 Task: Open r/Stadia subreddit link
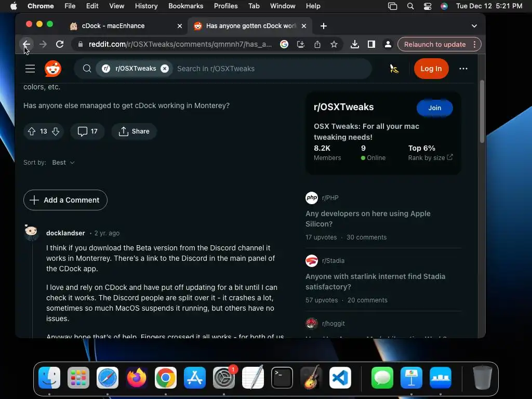pyautogui.click(x=333, y=261)
